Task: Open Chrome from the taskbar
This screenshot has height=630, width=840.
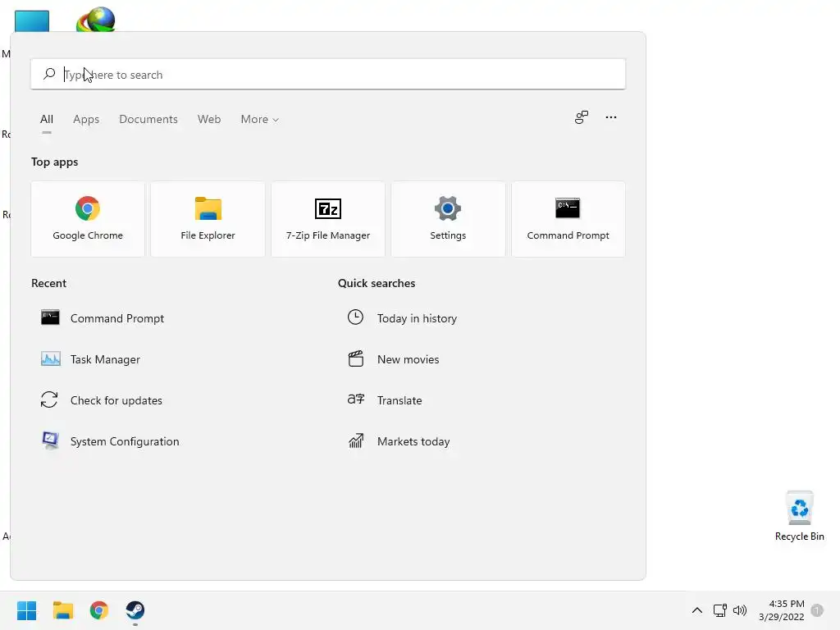Action: coord(99,610)
